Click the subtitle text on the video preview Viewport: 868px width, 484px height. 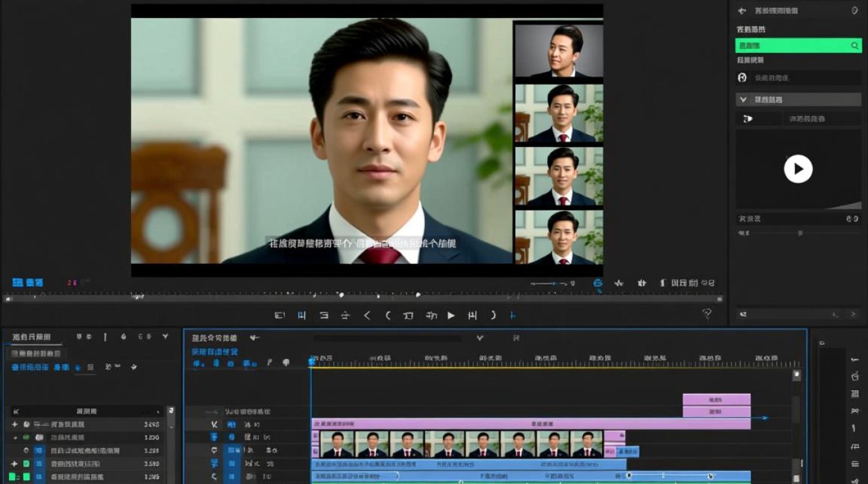click(362, 244)
